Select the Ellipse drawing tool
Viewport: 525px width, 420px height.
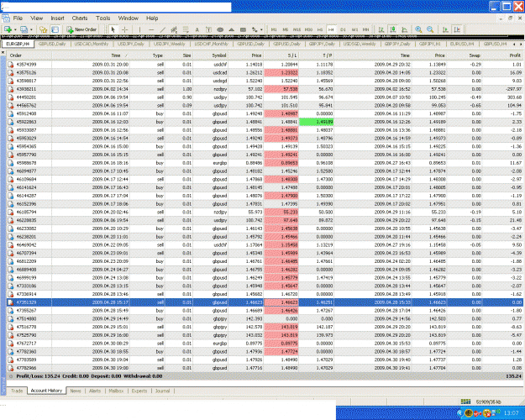(x=220, y=29)
